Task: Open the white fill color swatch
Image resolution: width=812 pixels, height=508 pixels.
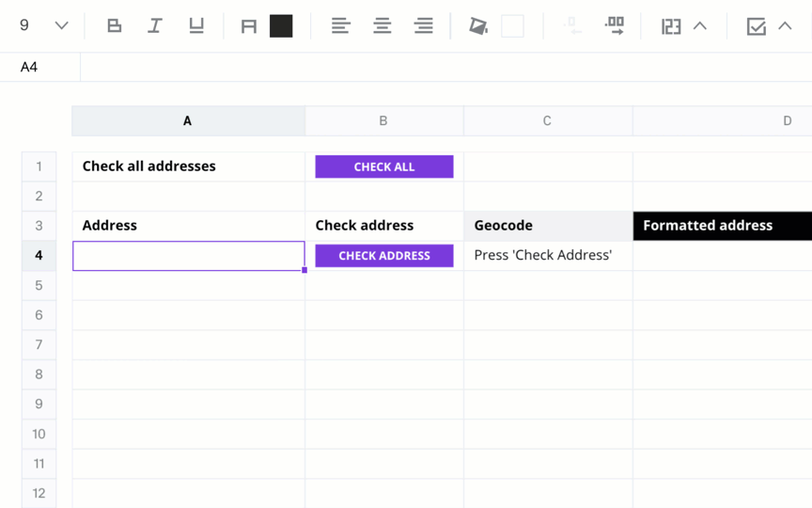Action: (x=513, y=26)
